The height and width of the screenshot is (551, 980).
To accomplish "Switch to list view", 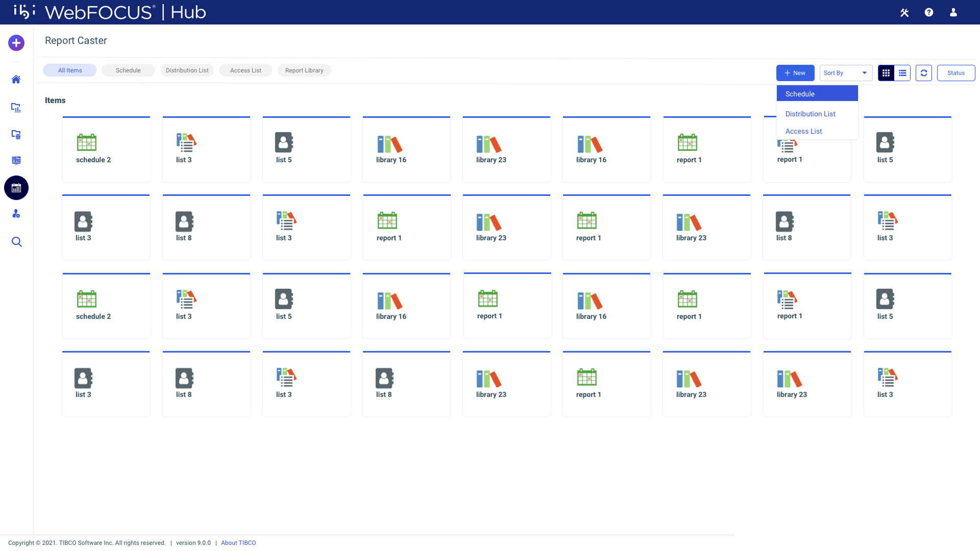I will tap(902, 73).
